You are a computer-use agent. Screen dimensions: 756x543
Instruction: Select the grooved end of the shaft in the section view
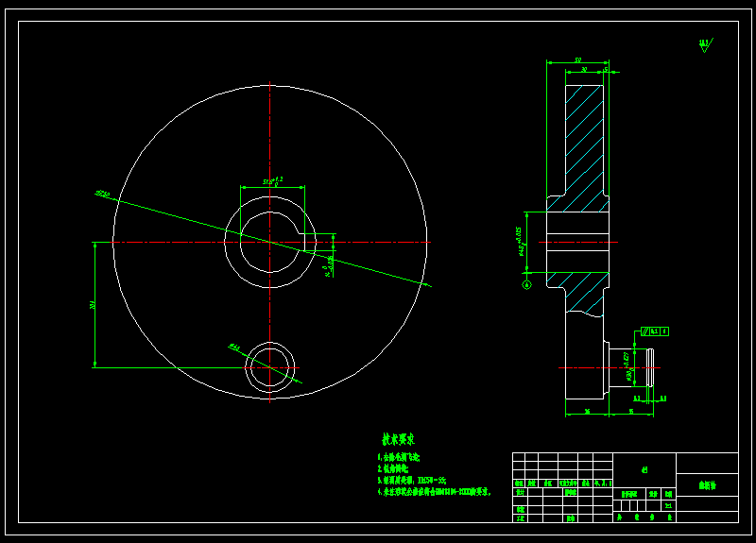pyautogui.click(x=650, y=367)
